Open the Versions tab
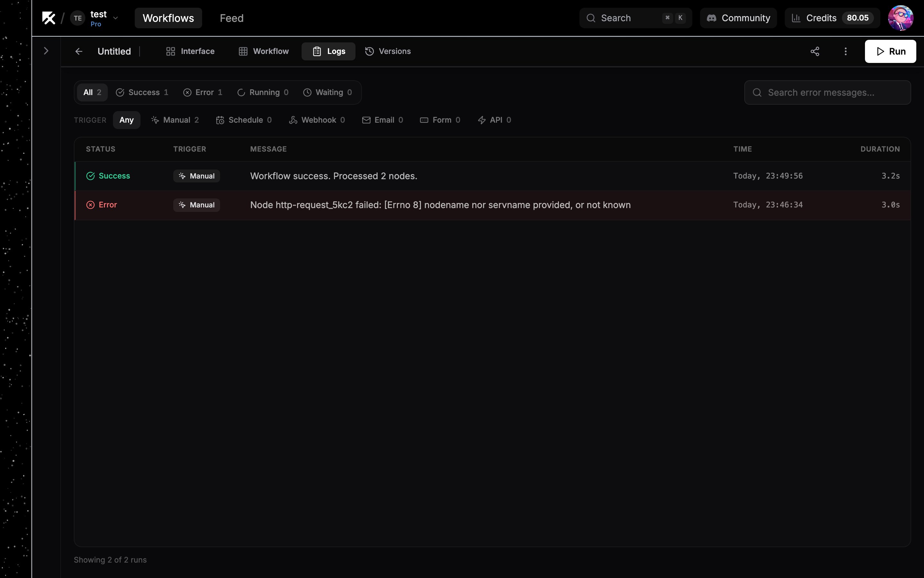Screen dimensions: 924x578 coord(388,51)
